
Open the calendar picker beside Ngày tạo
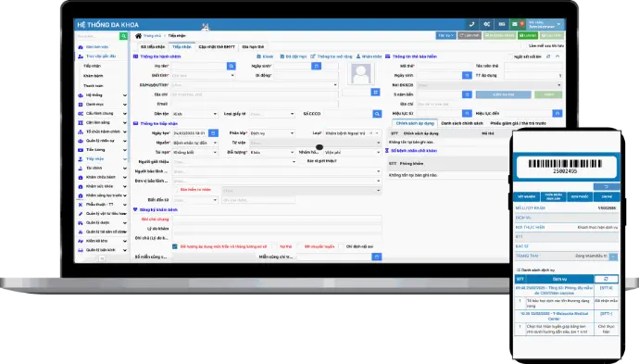[213, 132]
